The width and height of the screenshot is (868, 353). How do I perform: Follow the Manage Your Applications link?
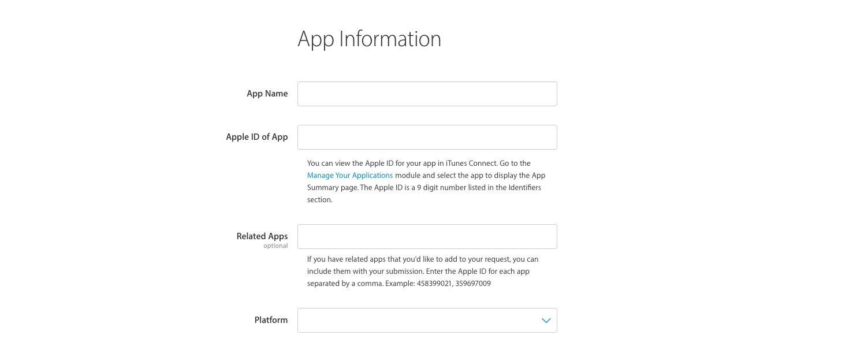click(350, 175)
